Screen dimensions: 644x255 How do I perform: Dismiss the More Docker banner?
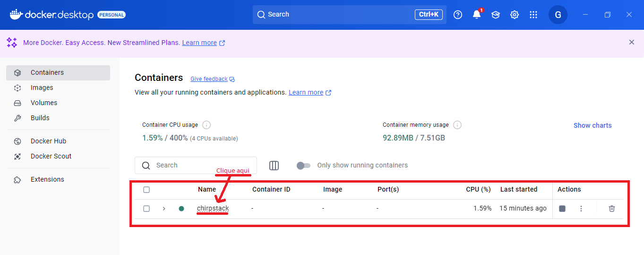[x=632, y=42]
